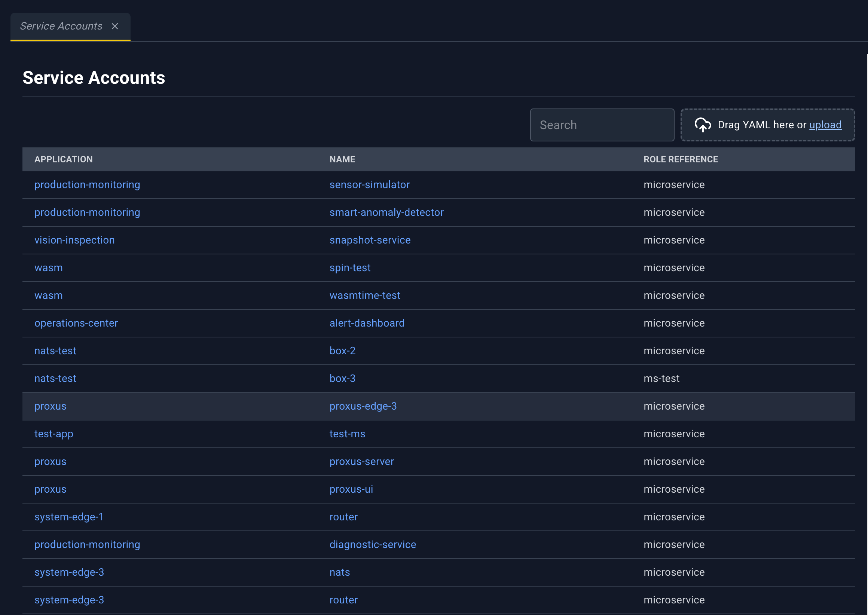This screenshot has height=615, width=868.
Task: Open the box-3 service account
Action: pyautogui.click(x=342, y=378)
